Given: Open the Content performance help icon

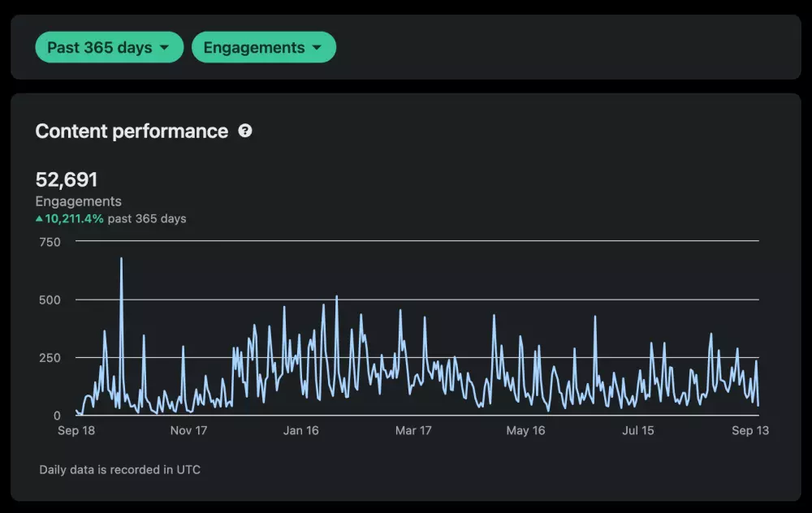Looking at the screenshot, I should pyautogui.click(x=245, y=131).
